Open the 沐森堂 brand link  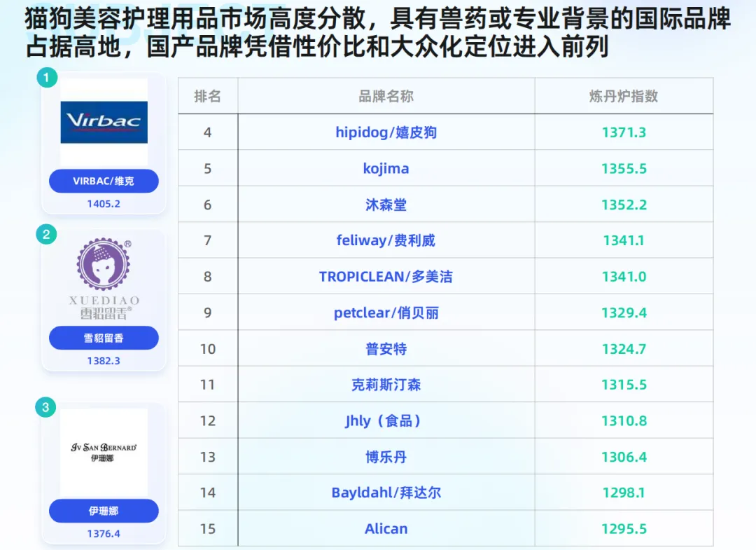tap(386, 205)
